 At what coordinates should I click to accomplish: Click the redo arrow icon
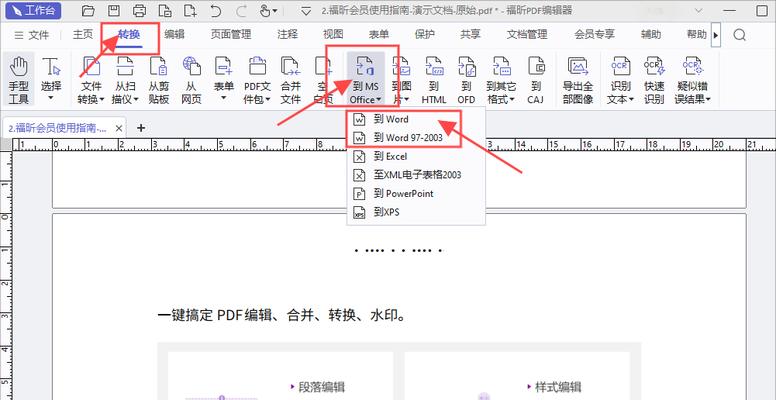click(x=242, y=10)
